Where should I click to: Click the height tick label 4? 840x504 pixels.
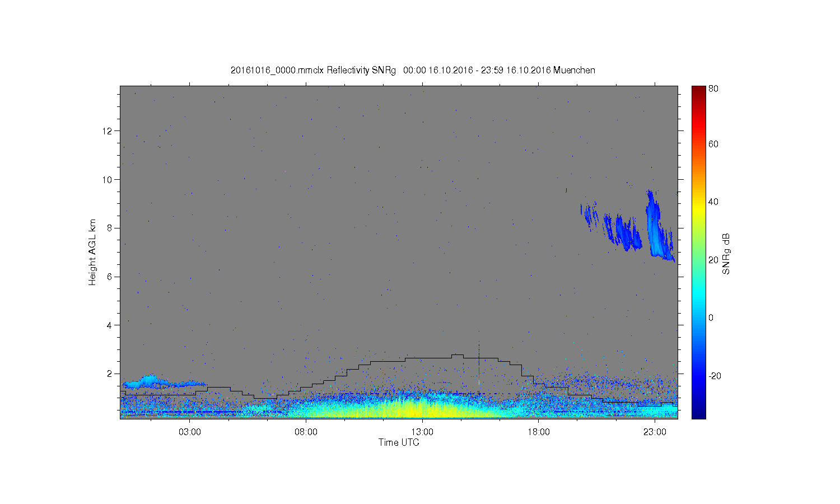pyautogui.click(x=110, y=325)
